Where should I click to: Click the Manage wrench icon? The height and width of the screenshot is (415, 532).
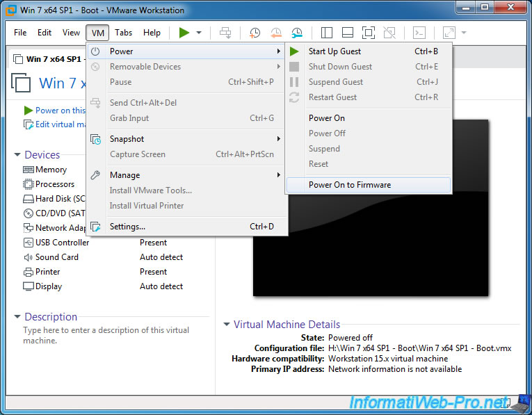point(95,175)
